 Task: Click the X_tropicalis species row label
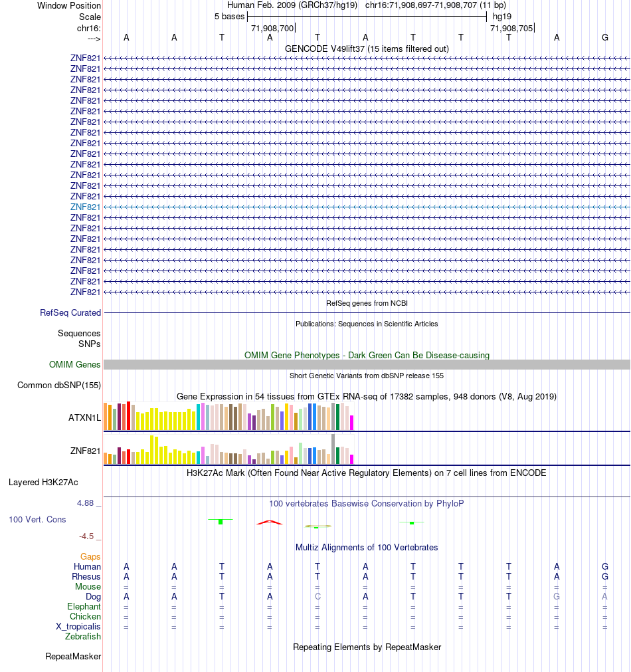pos(78,627)
